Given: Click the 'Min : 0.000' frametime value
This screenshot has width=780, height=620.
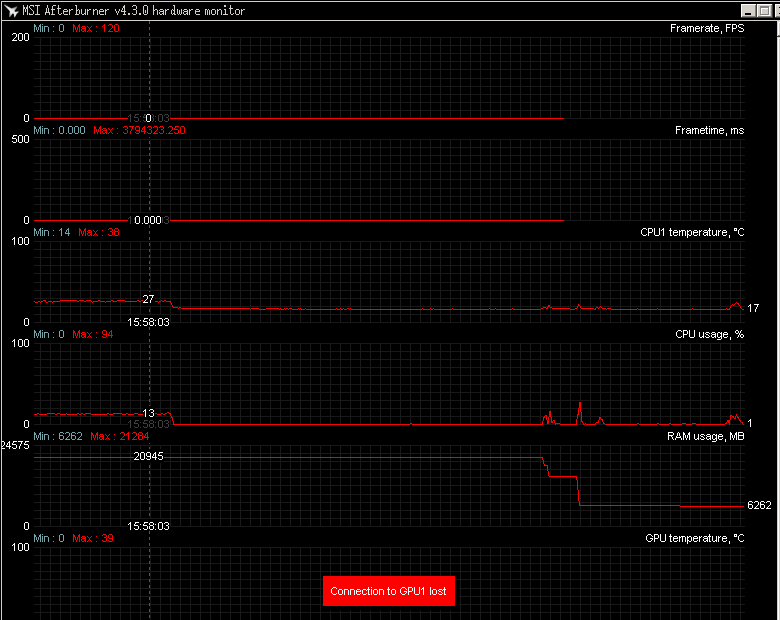Looking at the screenshot, I should click(x=59, y=130).
